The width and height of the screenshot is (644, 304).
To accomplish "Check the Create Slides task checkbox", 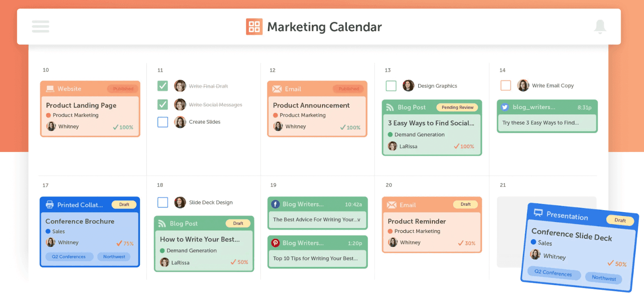I will (x=163, y=122).
